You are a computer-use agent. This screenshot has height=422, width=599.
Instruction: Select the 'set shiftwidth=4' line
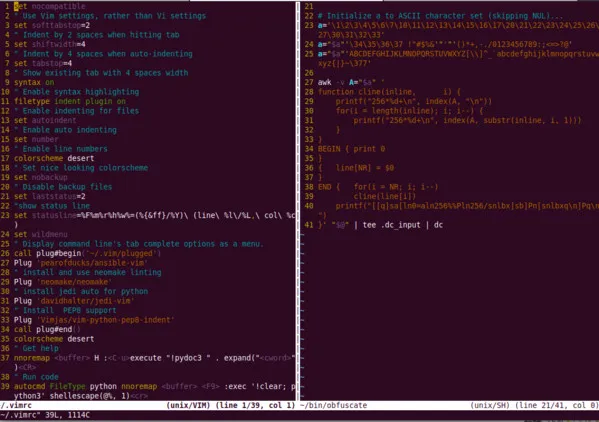coord(50,44)
